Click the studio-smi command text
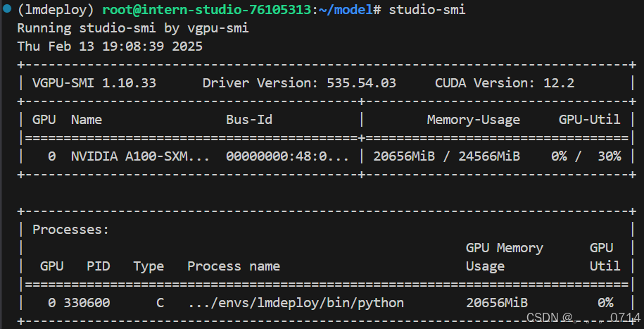 click(x=427, y=9)
